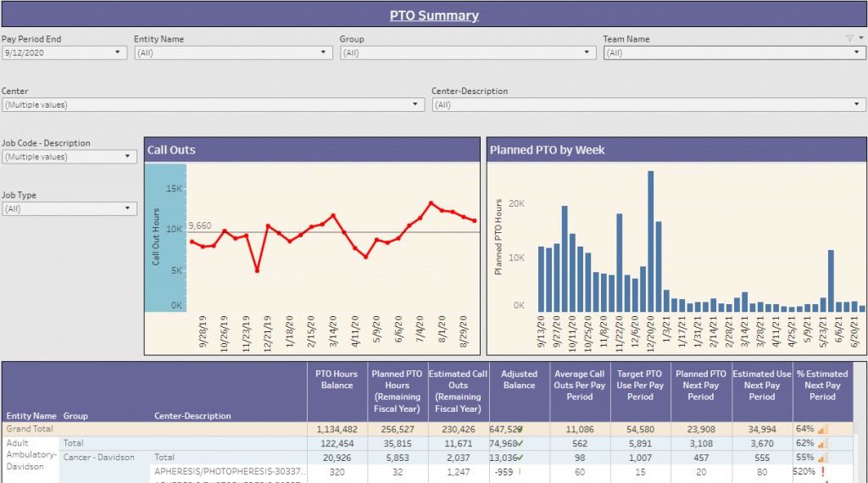Click the 9,660 average reference line label

pyautogui.click(x=200, y=225)
